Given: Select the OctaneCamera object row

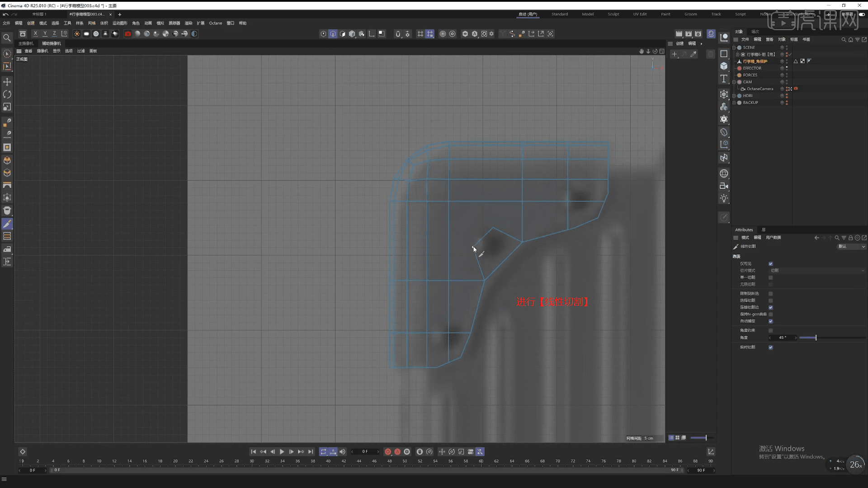Looking at the screenshot, I should pyautogui.click(x=760, y=89).
